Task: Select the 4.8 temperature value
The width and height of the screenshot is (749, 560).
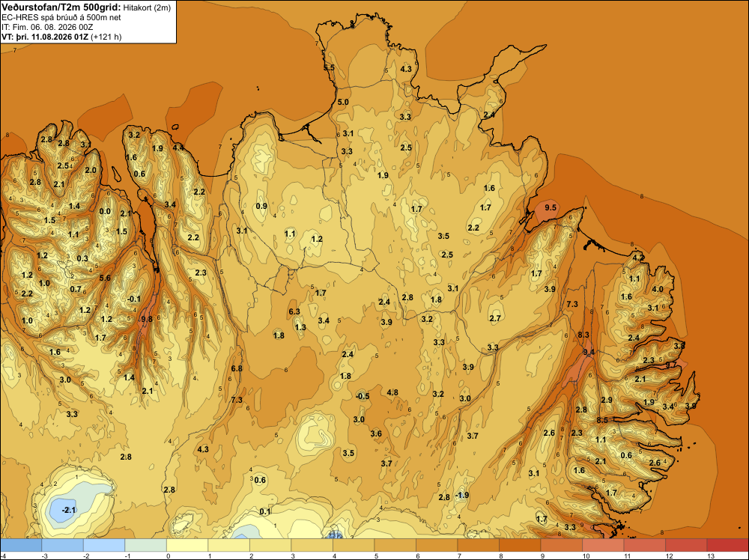Action: (392, 393)
